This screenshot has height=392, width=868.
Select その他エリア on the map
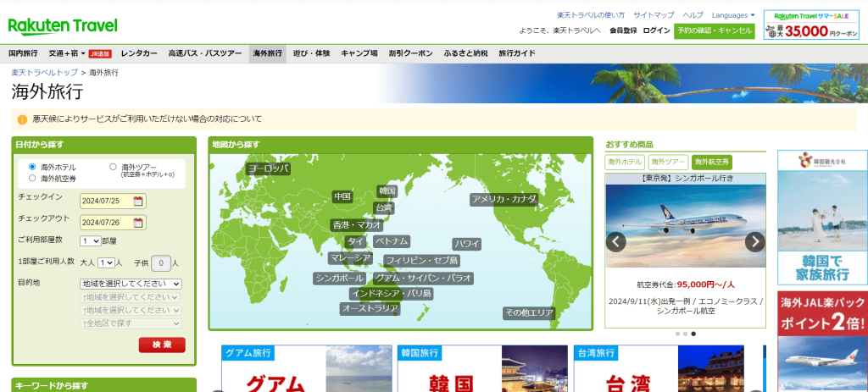(529, 313)
